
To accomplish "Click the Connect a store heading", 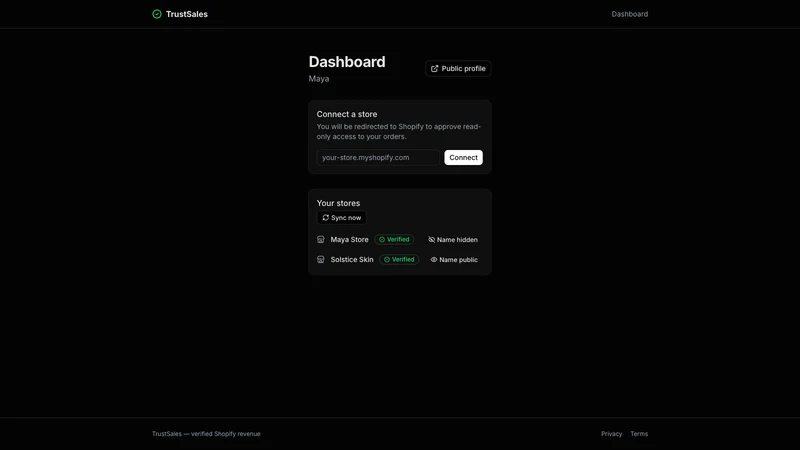I will coord(347,114).
